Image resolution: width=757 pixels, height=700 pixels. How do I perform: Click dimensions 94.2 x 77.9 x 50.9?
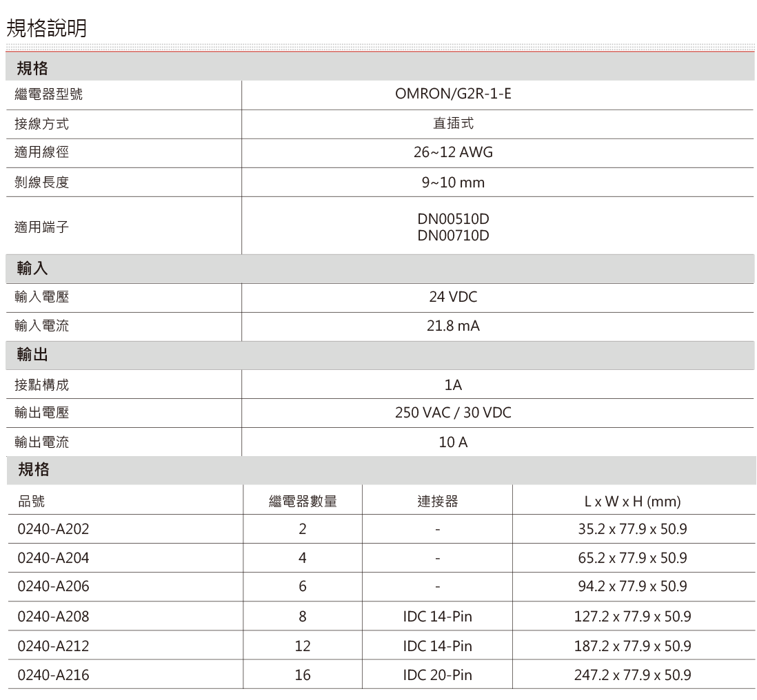click(632, 586)
